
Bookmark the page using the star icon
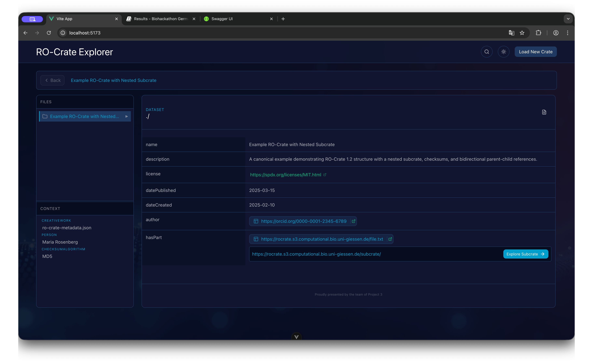pos(522,33)
